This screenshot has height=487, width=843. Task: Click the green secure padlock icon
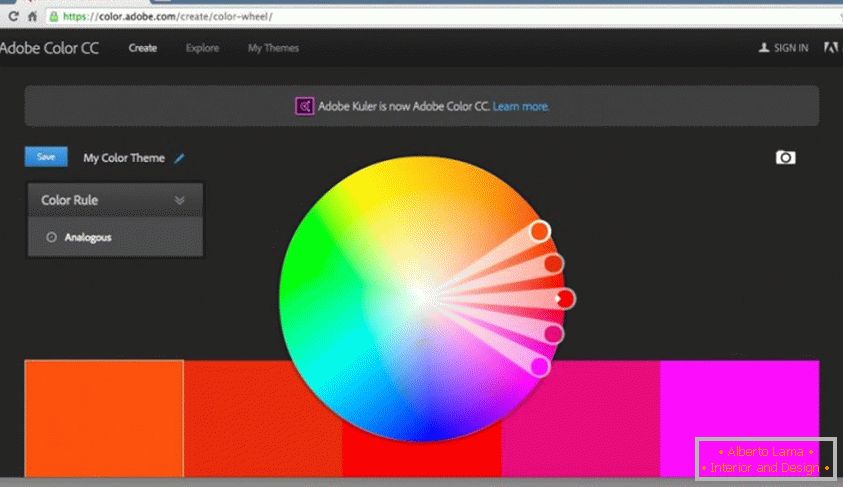tap(54, 17)
